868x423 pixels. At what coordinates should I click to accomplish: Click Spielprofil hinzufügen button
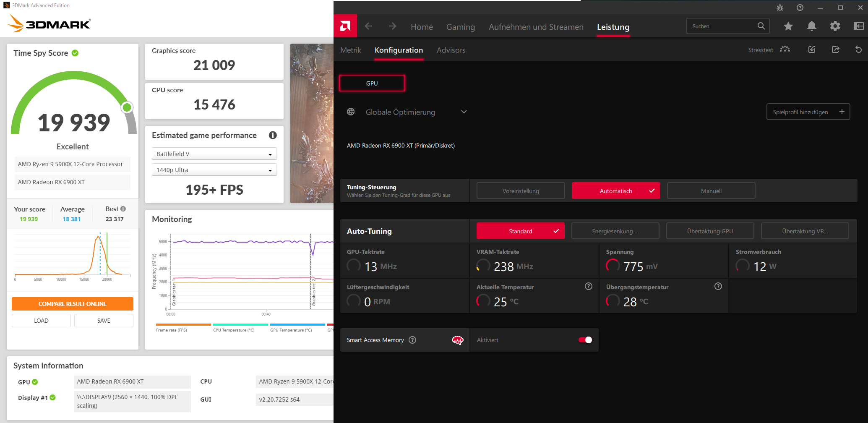pyautogui.click(x=808, y=112)
